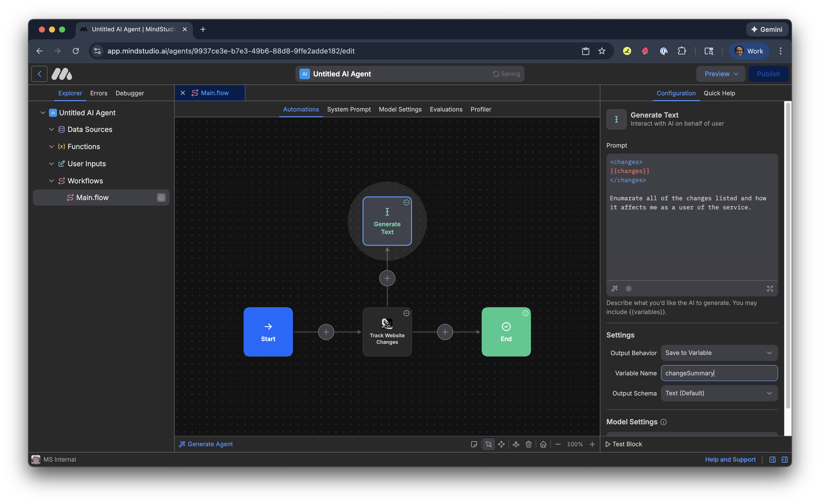Open Help and Support link
This screenshot has width=820, height=504.
[x=730, y=459]
